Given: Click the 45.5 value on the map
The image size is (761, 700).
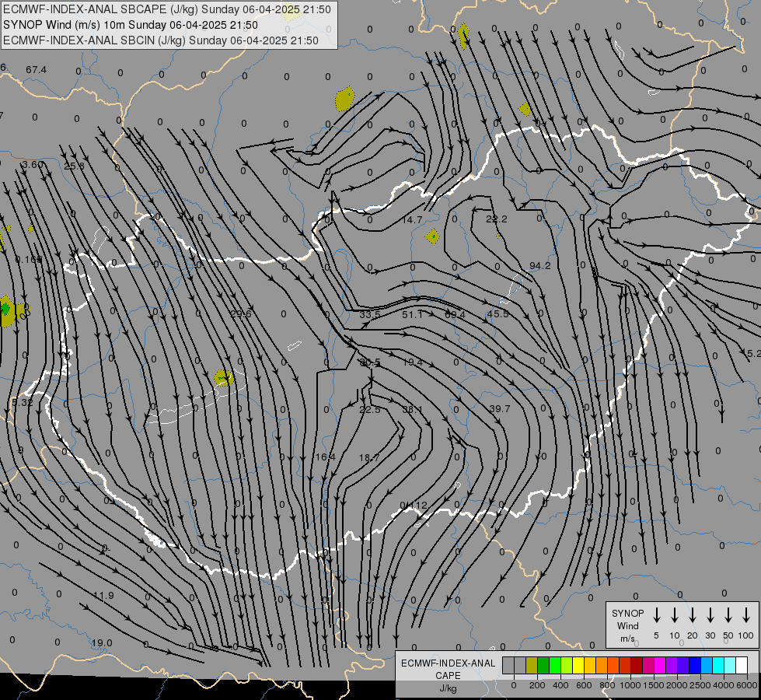Looking at the screenshot, I should coord(497,313).
